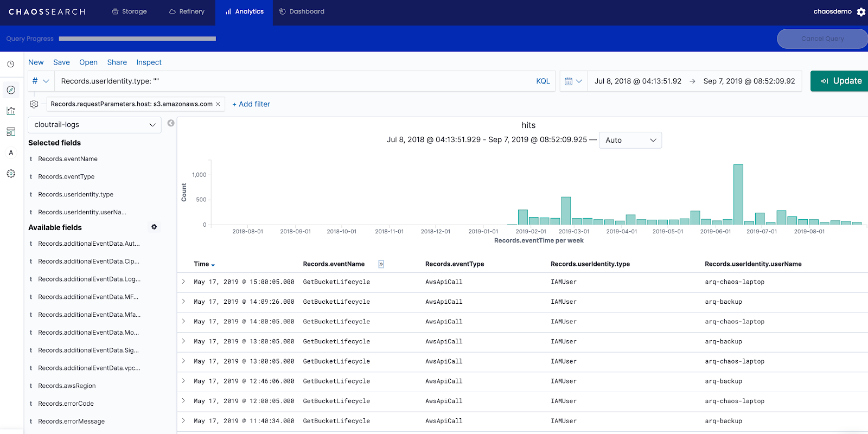This screenshot has height=434, width=868.
Task: Expand the 12:46:06 May 17 row
Action: (x=183, y=381)
